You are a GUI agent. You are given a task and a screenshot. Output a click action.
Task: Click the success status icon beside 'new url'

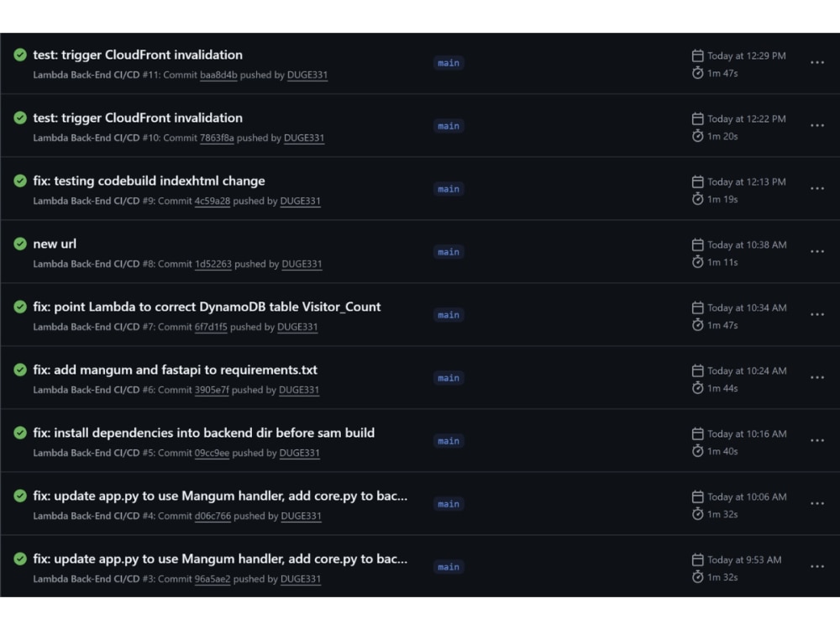point(20,244)
